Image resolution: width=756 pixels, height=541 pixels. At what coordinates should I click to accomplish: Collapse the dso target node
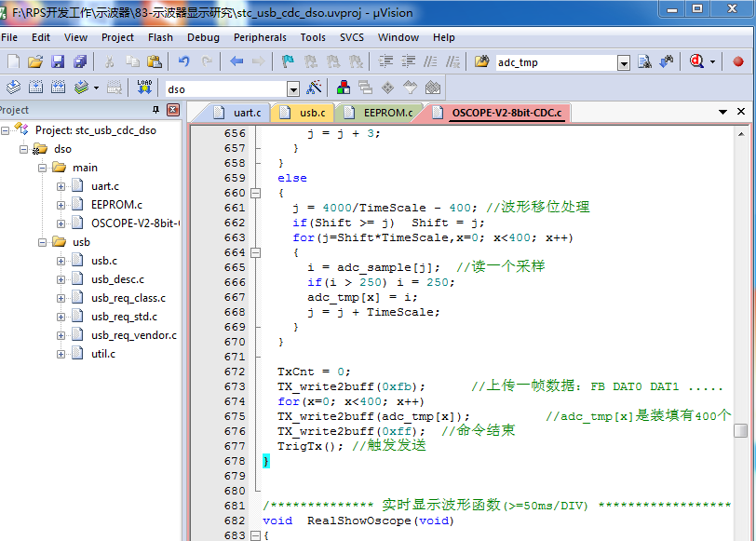coord(23,149)
